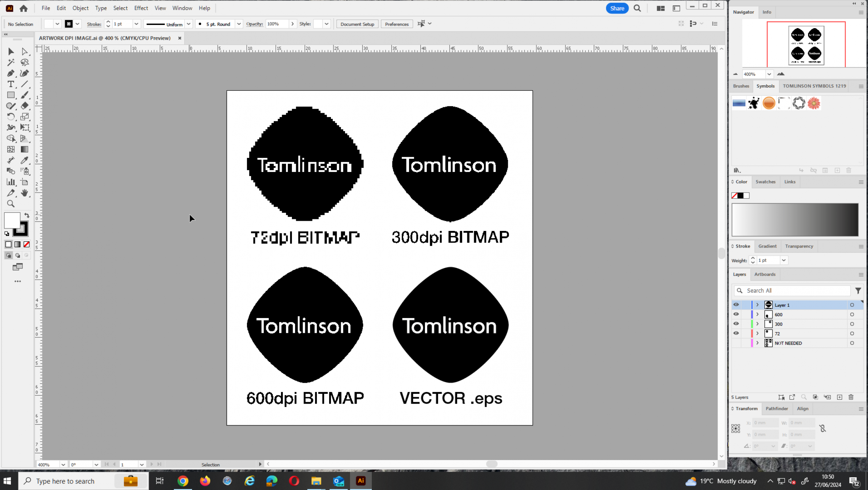Select the Zoom tool in toolbar
The height and width of the screenshot is (490, 868).
(x=11, y=204)
